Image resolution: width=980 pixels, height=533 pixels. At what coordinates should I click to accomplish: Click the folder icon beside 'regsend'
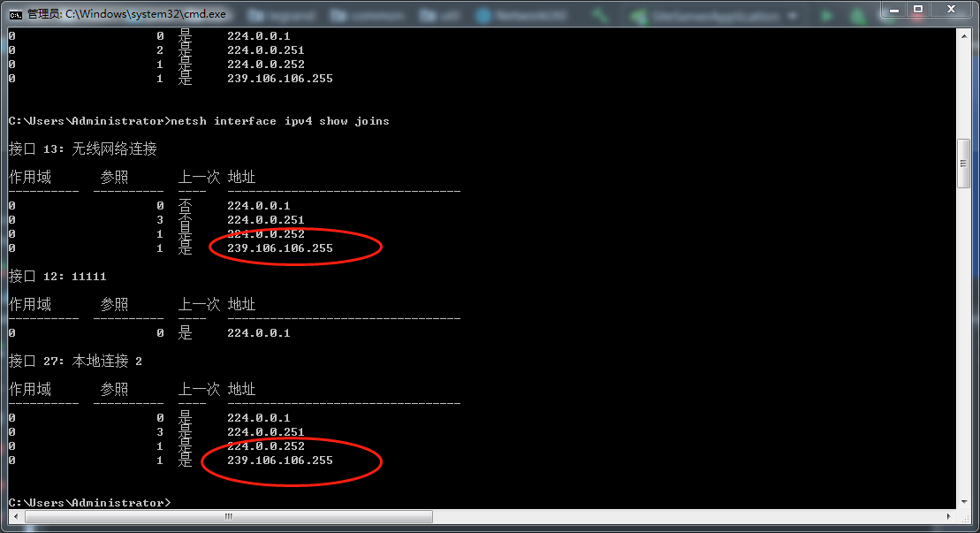click(255, 14)
